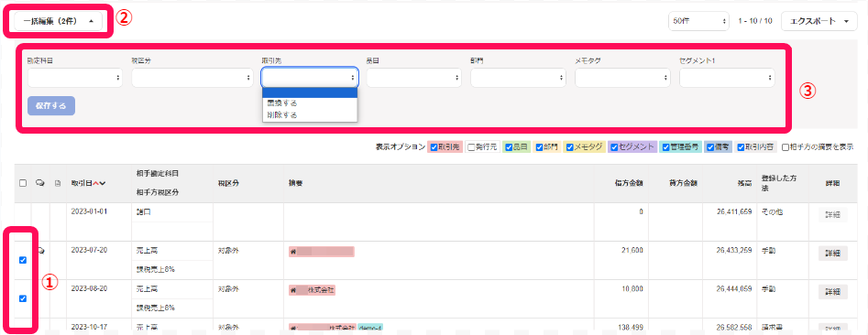
Task: Click the balance 26,411,659 cell
Action: coord(733,211)
